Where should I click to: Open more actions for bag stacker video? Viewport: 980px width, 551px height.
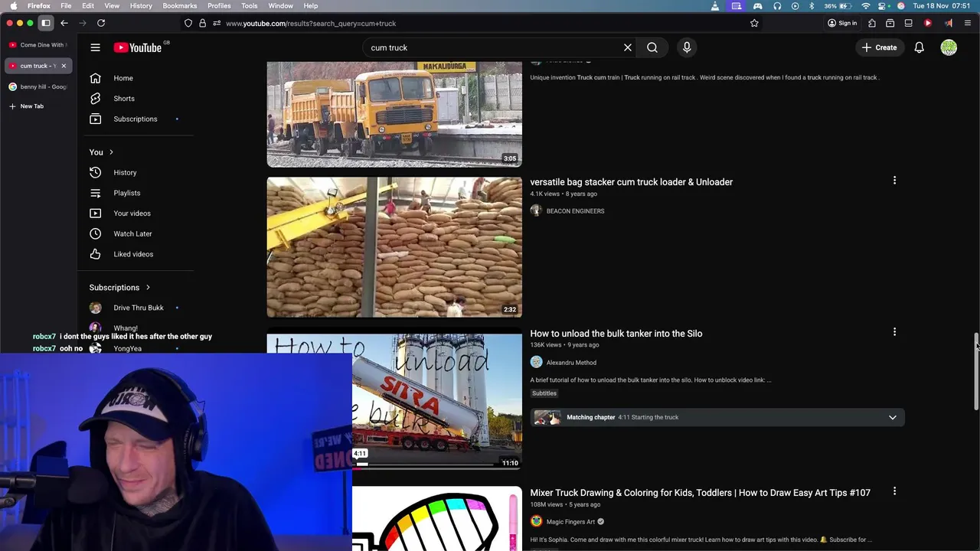point(894,181)
